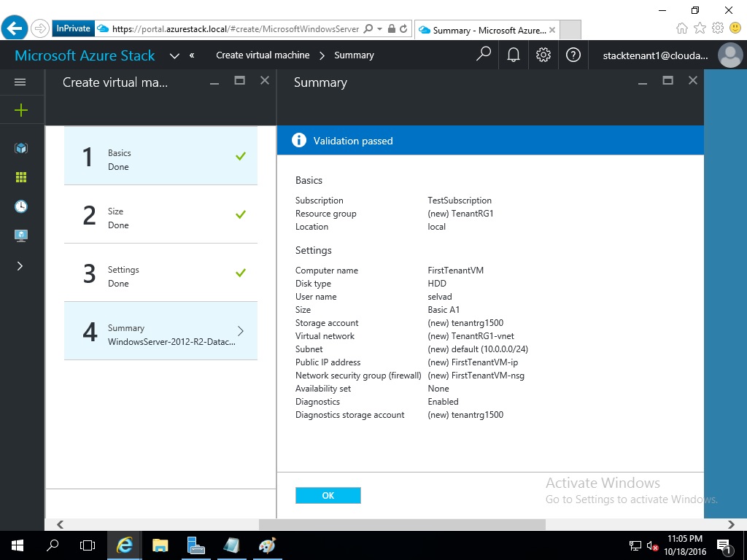This screenshot has width=747, height=560.
Task: Click the FirstTenantVM computer name value
Action: [455, 271]
